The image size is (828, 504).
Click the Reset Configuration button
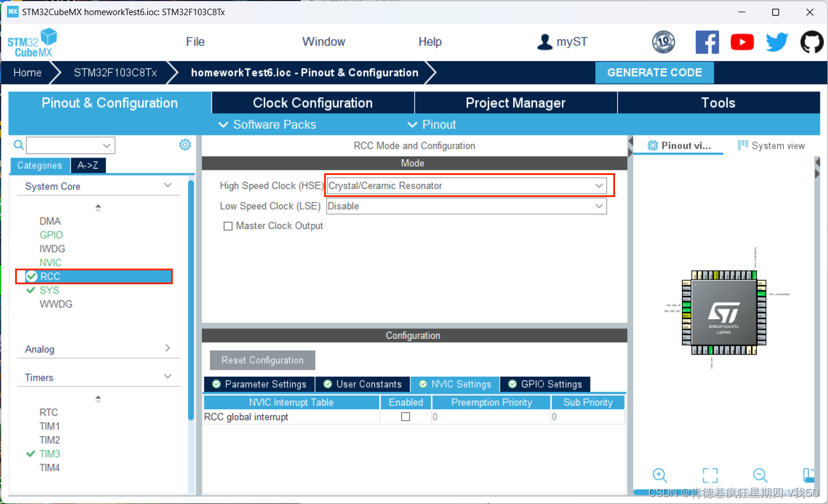(x=262, y=360)
